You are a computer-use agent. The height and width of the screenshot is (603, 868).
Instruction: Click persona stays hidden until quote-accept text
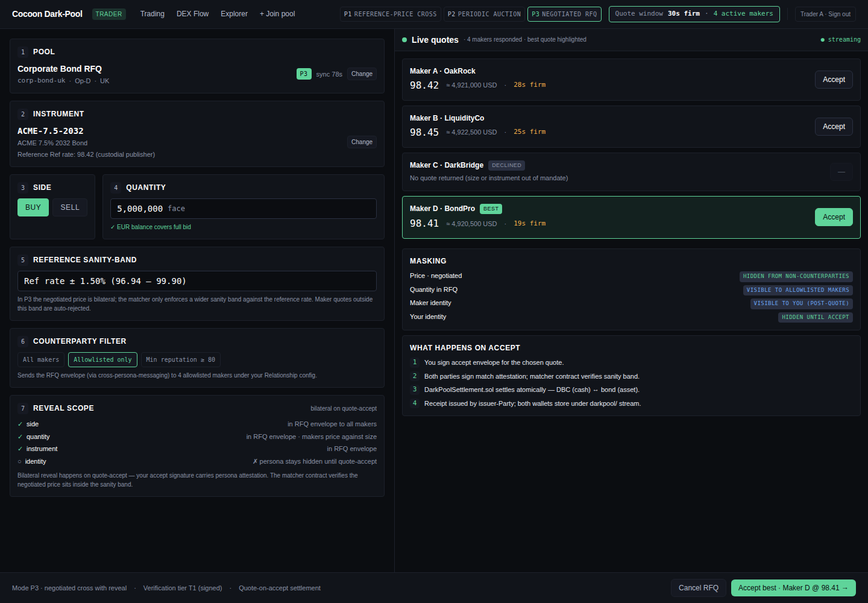(315, 461)
